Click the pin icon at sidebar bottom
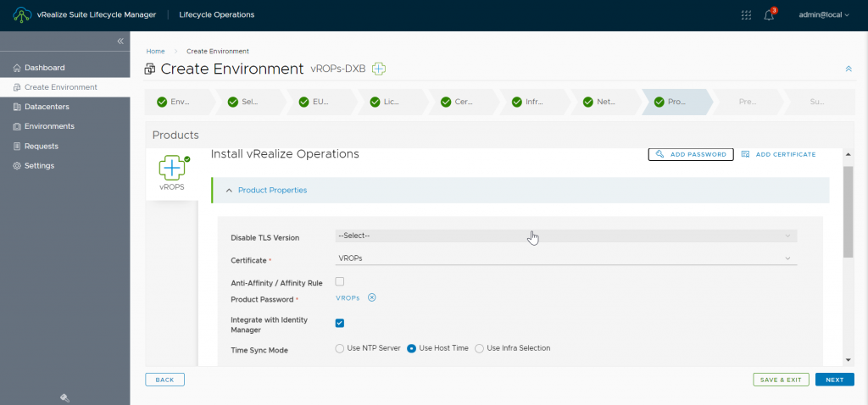The image size is (868, 405). pos(64,398)
